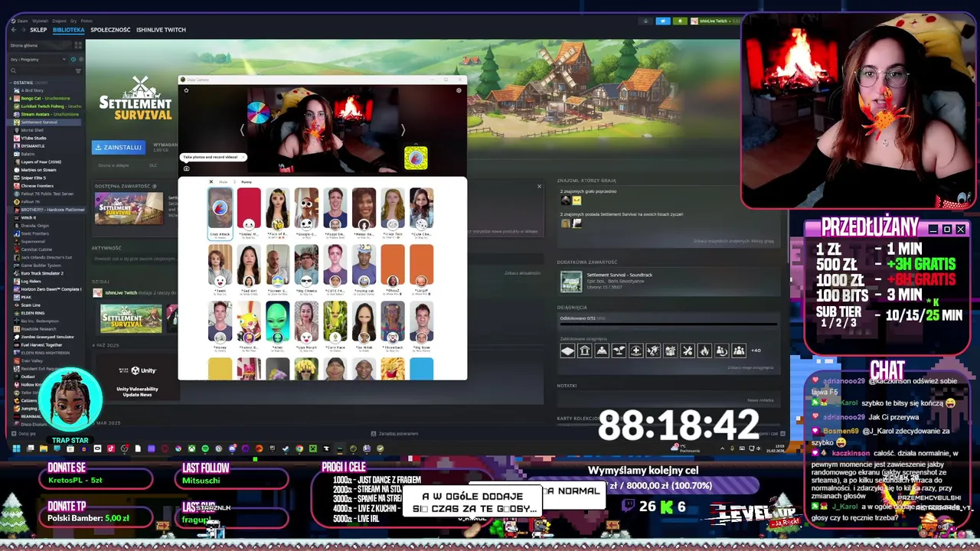Image resolution: width=980 pixels, height=551 pixels.
Task: Open Spotify from the taskbar
Action: tap(205, 448)
